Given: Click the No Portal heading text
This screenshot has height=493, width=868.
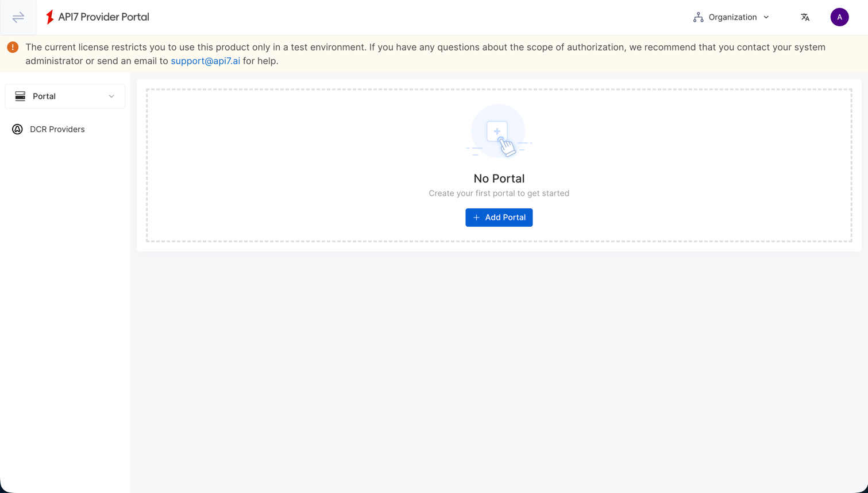Looking at the screenshot, I should tap(499, 178).
